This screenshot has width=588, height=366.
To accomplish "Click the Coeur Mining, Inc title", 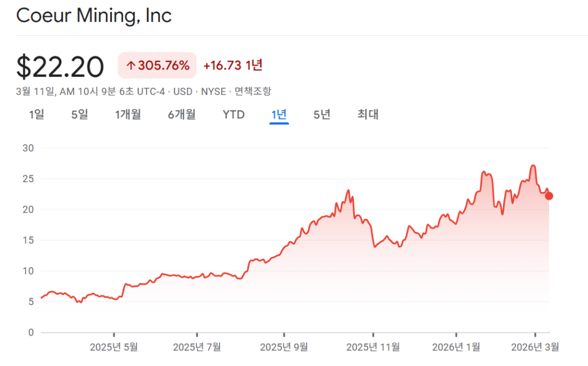I will click(x=94, y=16).
